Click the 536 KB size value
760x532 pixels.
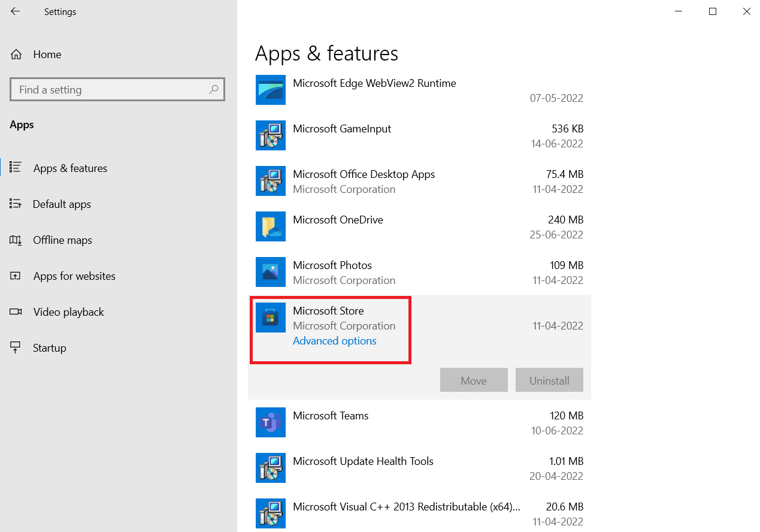pos(567,128)
